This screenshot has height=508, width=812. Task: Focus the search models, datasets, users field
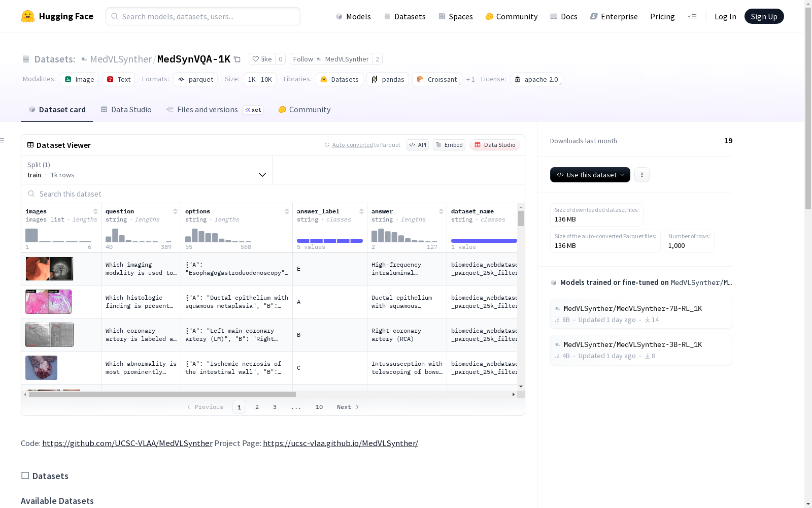tap(203, 16)
